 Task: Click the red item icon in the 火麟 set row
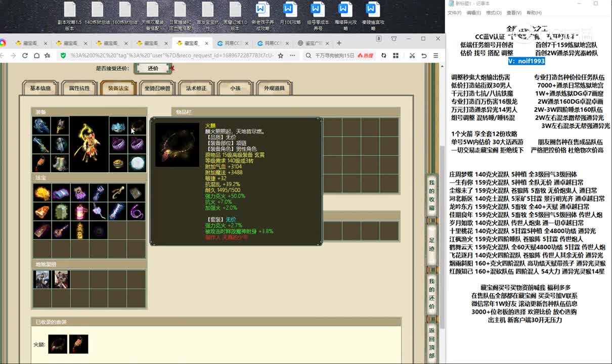78,344
